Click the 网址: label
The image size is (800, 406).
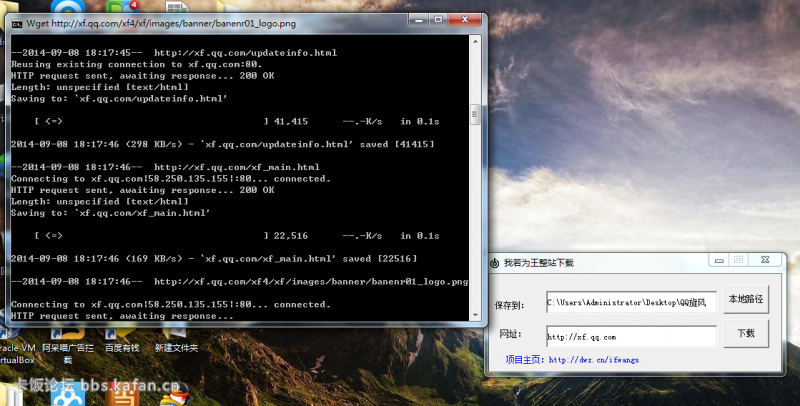tap(511, 334)
